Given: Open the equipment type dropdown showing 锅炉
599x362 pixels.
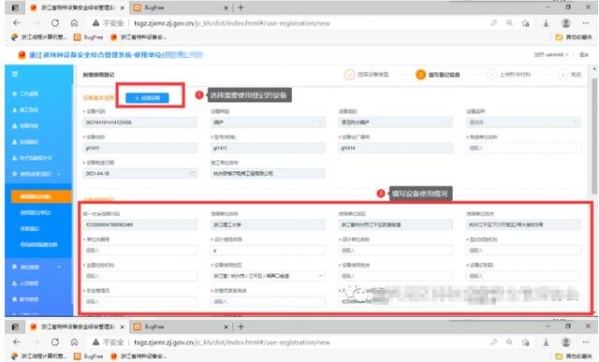Looking at the screenshot, I should [x=268, y=122].
